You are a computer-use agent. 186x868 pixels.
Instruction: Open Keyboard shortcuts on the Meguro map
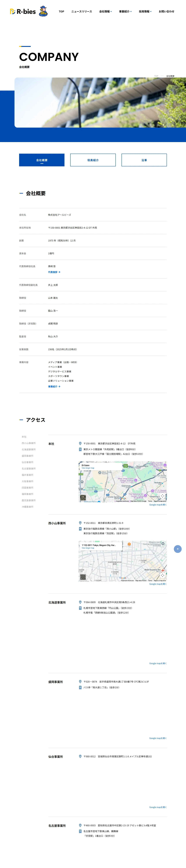[x=128, y=581]
